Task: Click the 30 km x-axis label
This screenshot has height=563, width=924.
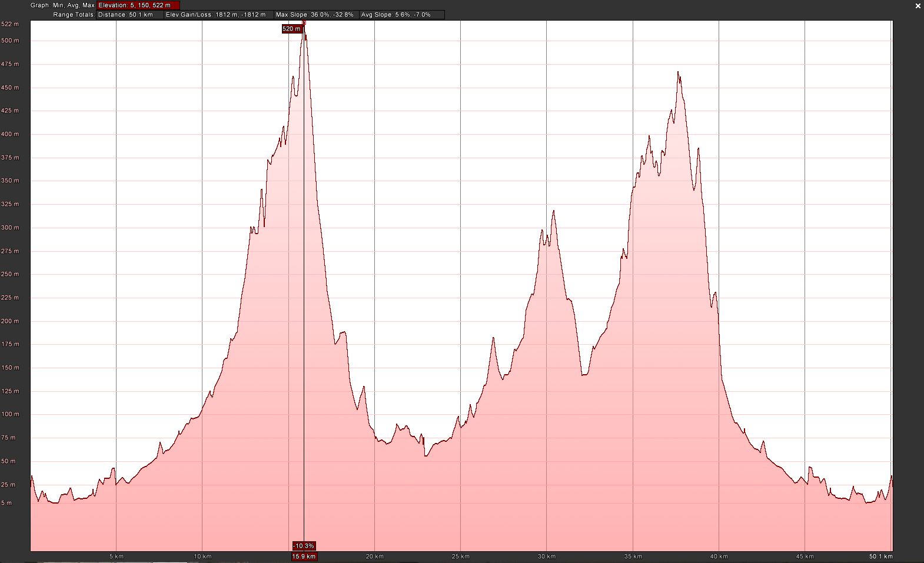Action: tap(547, 557)
